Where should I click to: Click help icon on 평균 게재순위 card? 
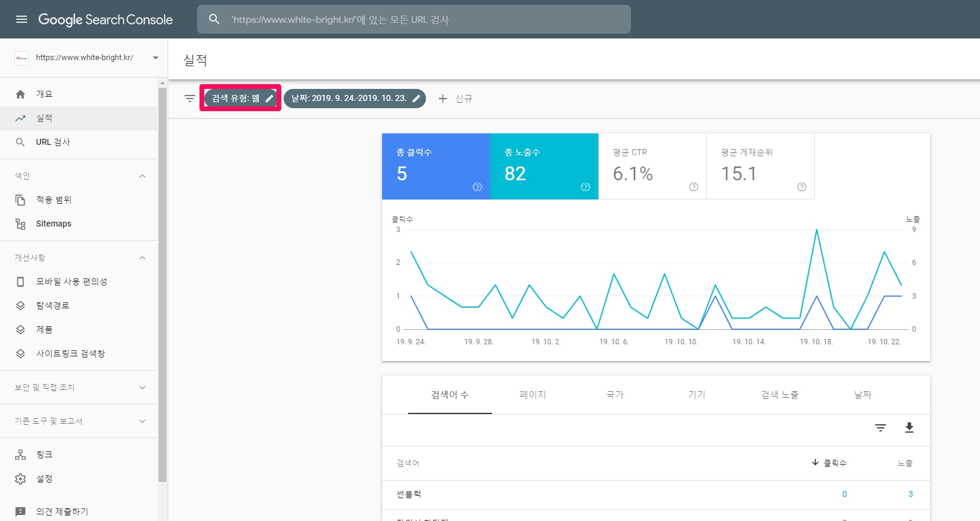[x=802, y=187]
